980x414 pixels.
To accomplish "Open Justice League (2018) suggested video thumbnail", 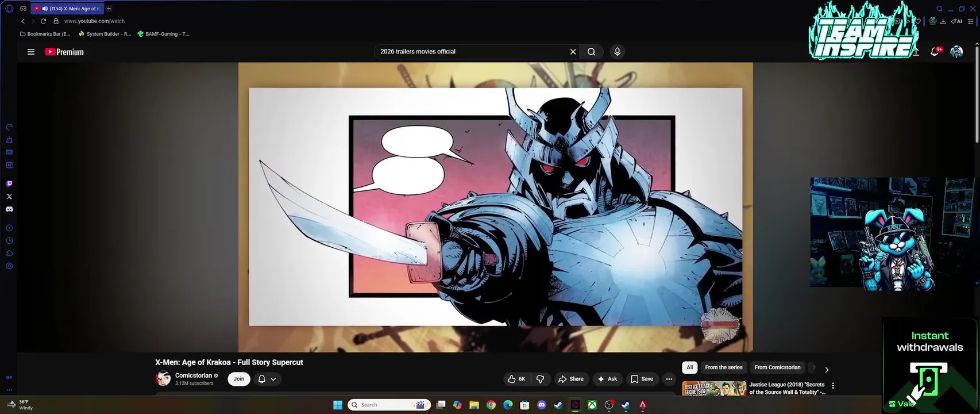I will coord(714,388).
